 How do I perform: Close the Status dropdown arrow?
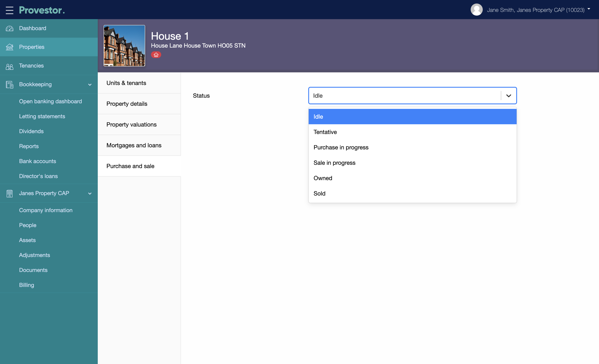pos(508,96)
